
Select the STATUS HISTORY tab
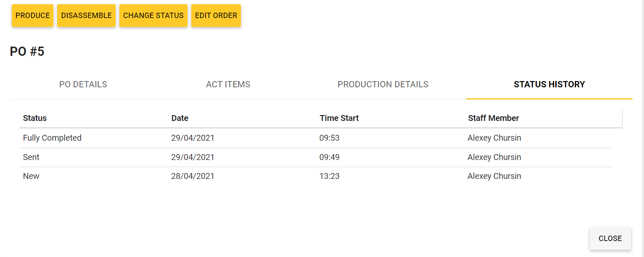click(549, 84)
